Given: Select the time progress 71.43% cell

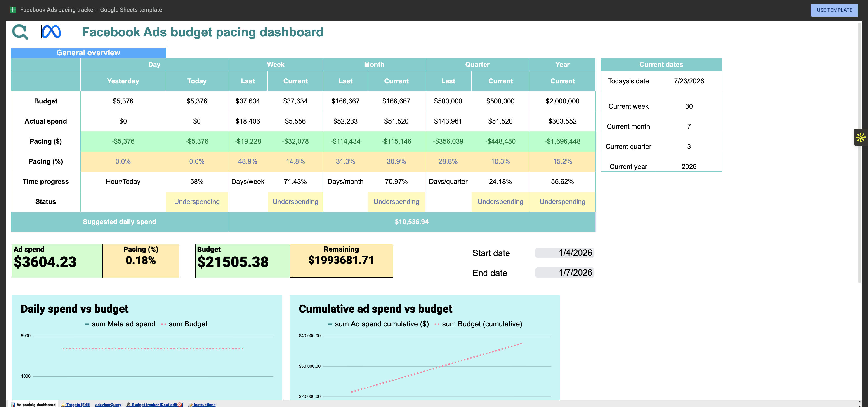Looking at the screenshot, I should (x=295, y=181).
